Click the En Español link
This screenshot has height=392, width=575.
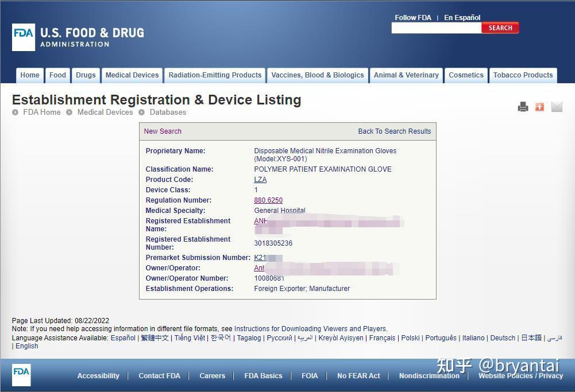pos(462,18)
